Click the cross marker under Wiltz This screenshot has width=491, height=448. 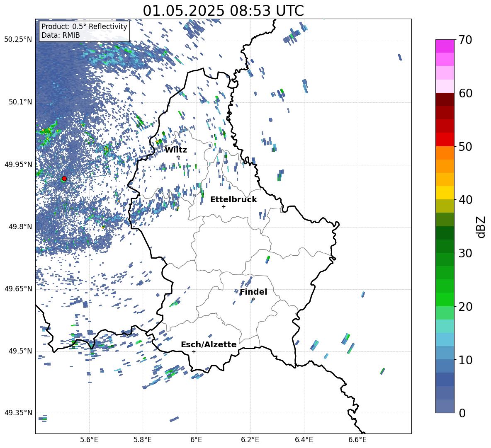[x=178, y=157]
